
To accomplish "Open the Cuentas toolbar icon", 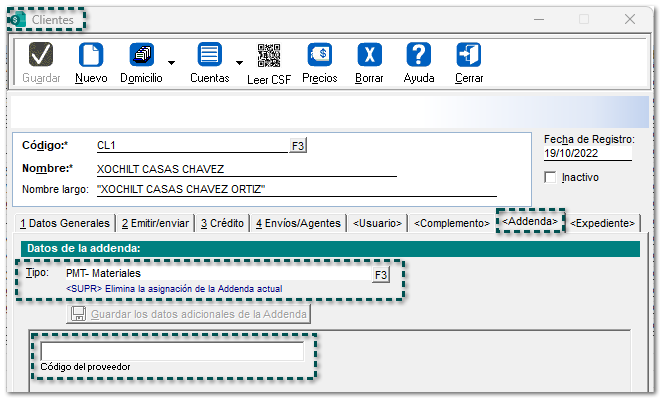I will pos(210,55).
